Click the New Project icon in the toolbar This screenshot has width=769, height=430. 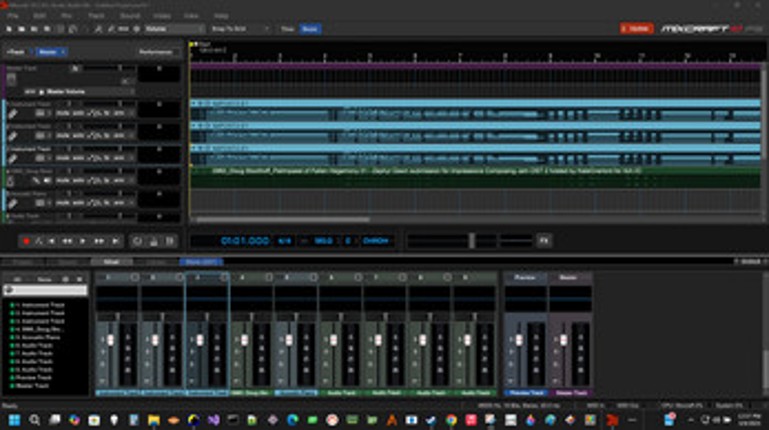click(9, 29)
